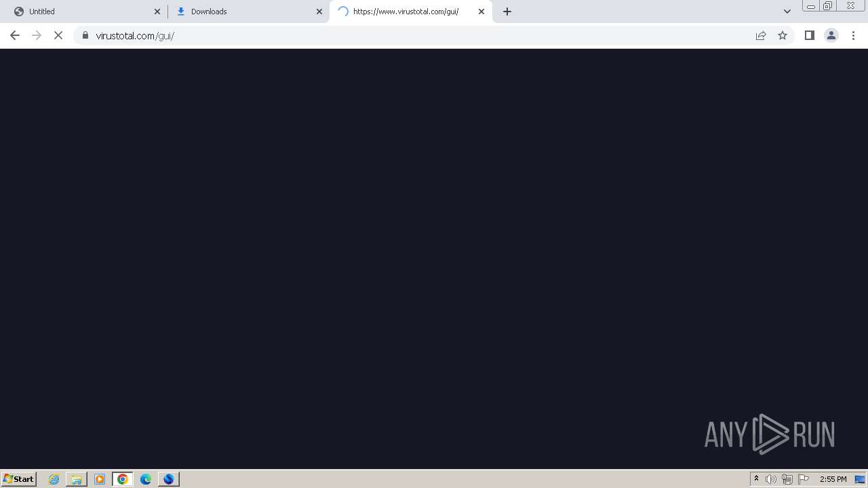The width and height of the screenshot is (868, 488).
Task: Restore down the Chrome window
Action: pos(827,6)
